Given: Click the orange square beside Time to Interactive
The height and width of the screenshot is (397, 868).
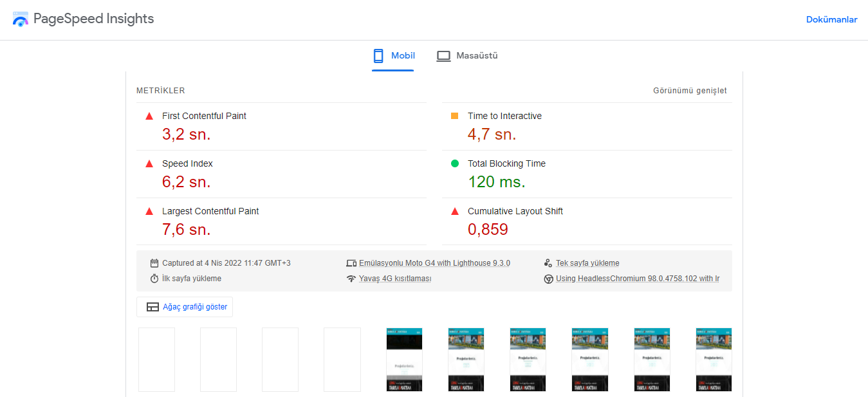Looking at the screenshot, I should [455, 116].
